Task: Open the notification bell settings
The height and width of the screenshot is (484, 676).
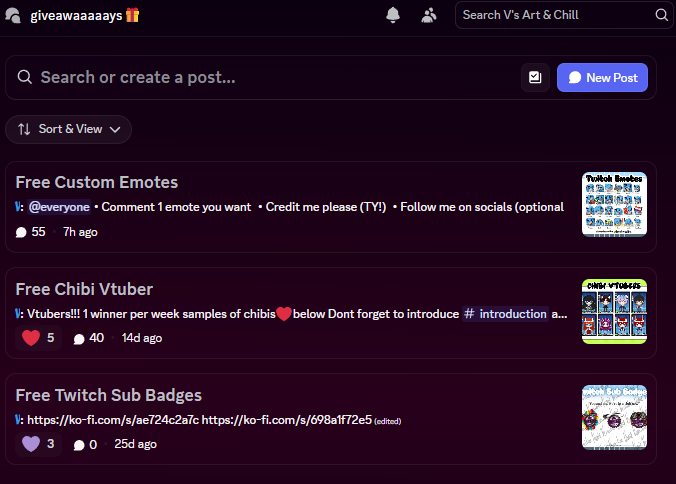Action: pos(392,15)
